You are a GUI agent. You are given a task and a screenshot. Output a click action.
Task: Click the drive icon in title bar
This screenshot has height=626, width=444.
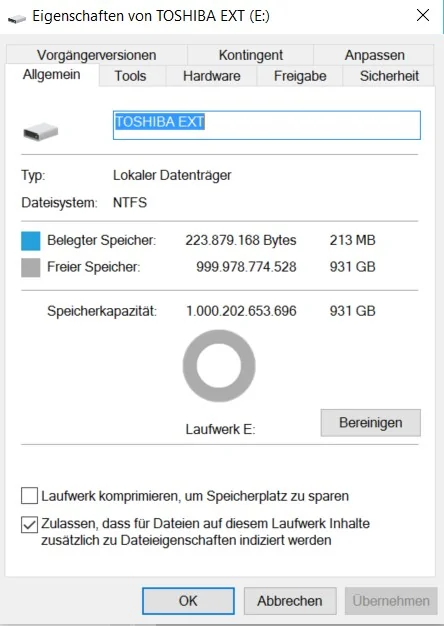click(x=17, y=18)
